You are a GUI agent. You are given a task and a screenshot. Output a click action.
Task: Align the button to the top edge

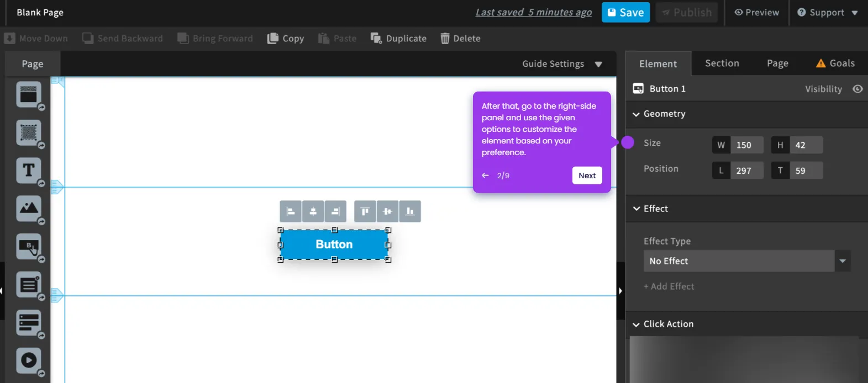pyautogui.click(x=365, y=211)
